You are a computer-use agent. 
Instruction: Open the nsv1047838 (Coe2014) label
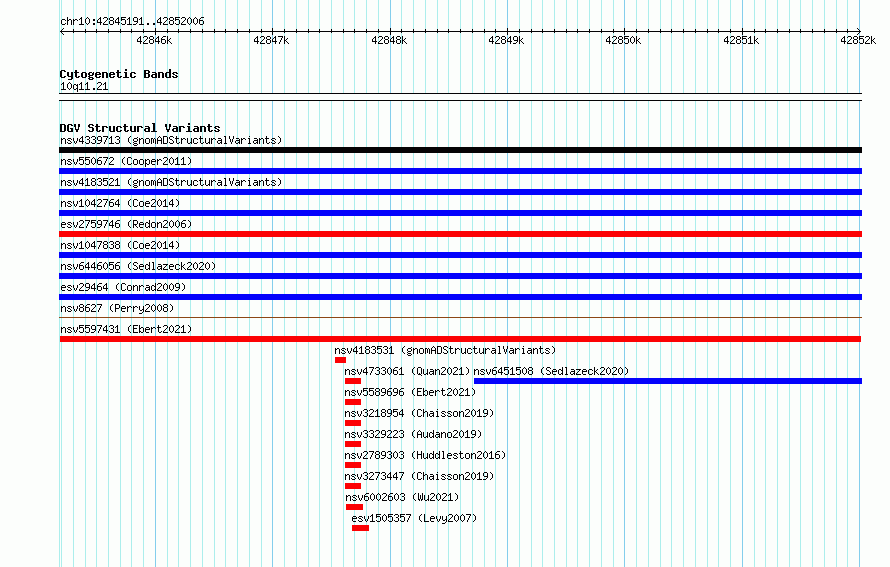click(x=120, y=245)
